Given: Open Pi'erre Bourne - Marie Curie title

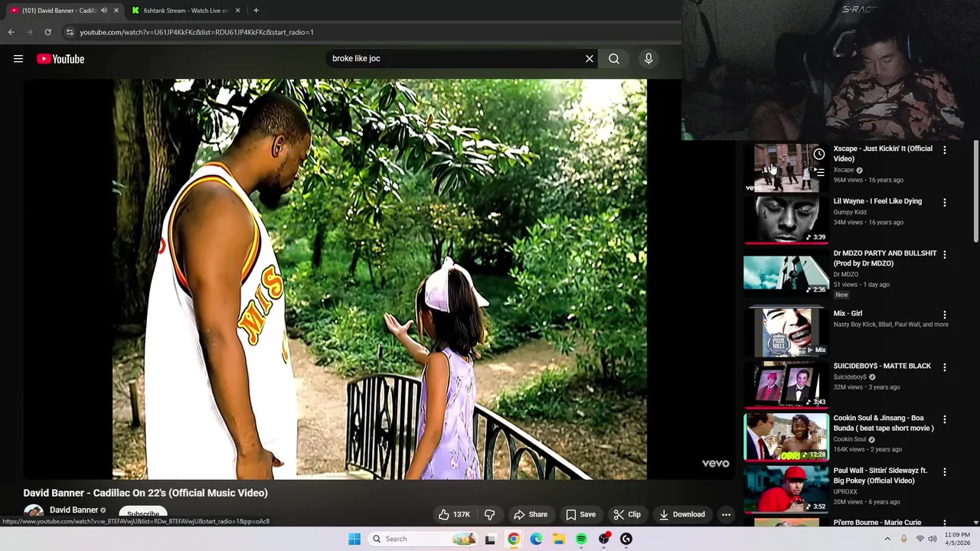Looking at the screenshot, I should (877, 523).
